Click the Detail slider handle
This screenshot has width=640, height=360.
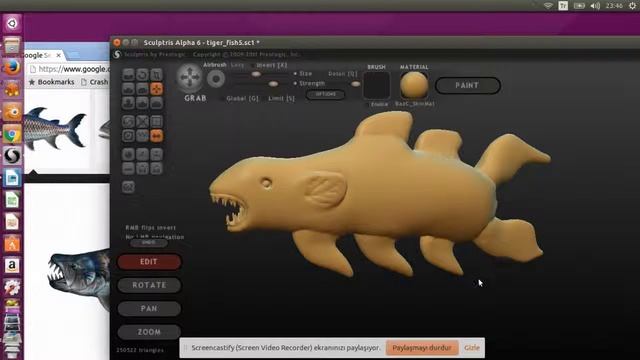point(356,84)
